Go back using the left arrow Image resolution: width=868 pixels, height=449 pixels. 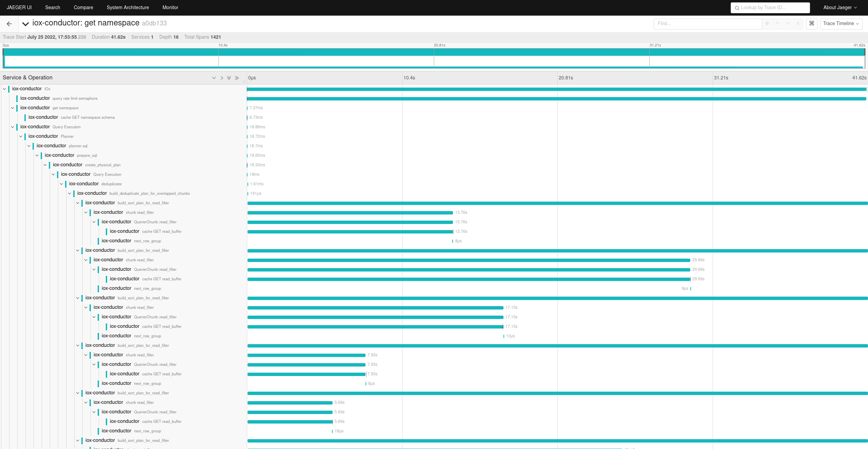click(x=9, y=24)
